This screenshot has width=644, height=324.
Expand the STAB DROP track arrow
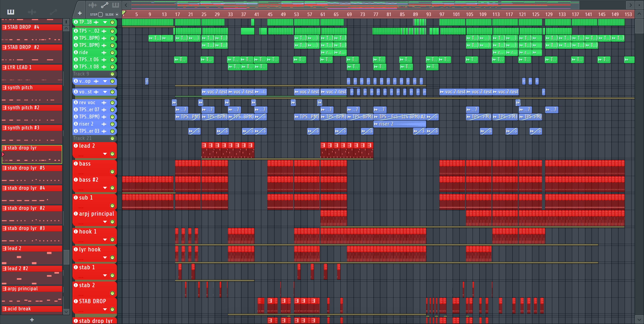pyautogui.click(x=105, y=309)
